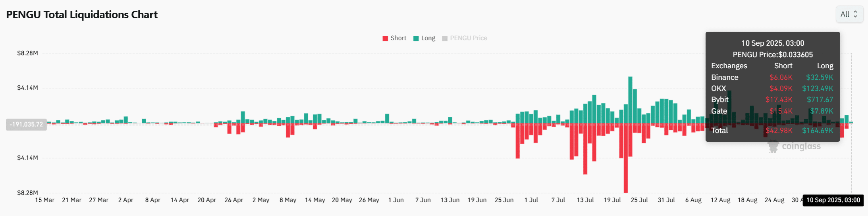Image resolution: width=868 pixels, height=216 pixels.
Task: Select the deepest red short liquidation bar
Action: pos(626,159)
